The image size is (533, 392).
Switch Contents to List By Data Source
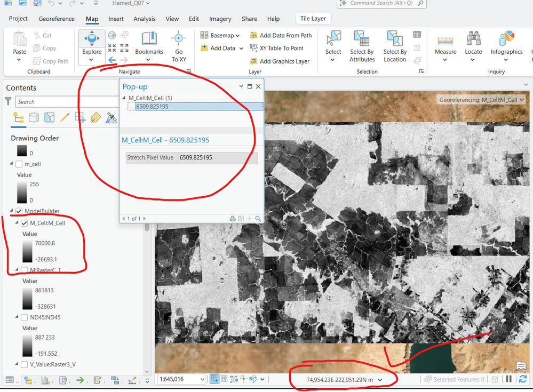(x=34, y=118)
